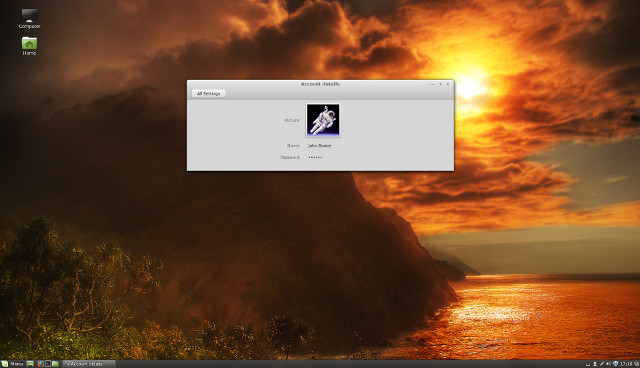This screenshot has width=640, height=368.
Task: Minimize the Account details window
Action: [x=433, y=84]
